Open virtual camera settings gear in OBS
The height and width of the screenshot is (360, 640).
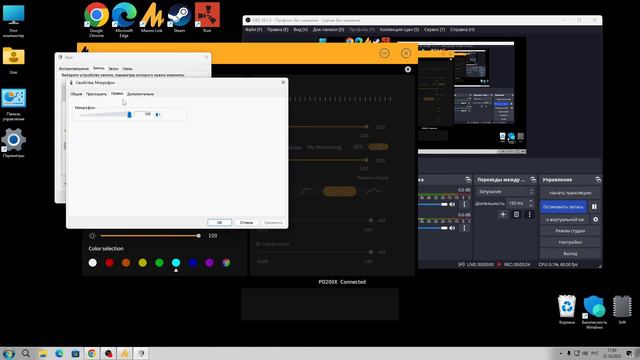(596, 220)
